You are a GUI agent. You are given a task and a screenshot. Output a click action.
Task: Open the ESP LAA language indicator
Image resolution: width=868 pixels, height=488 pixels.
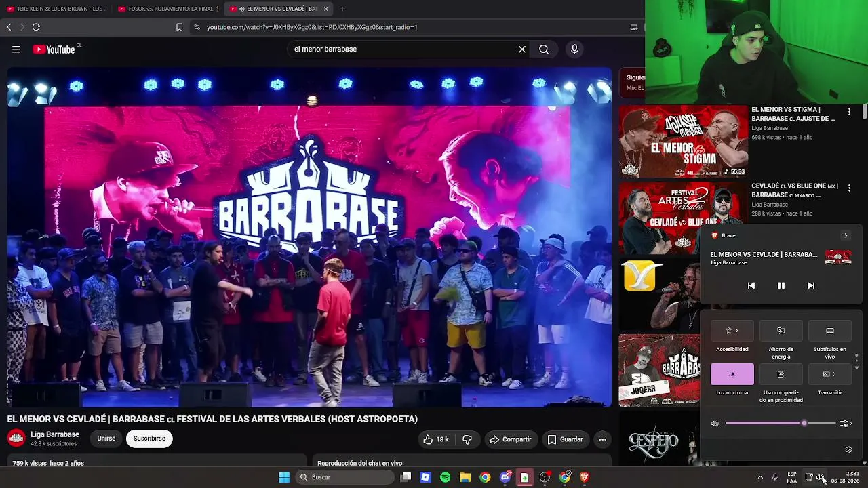tap(792, 477)
